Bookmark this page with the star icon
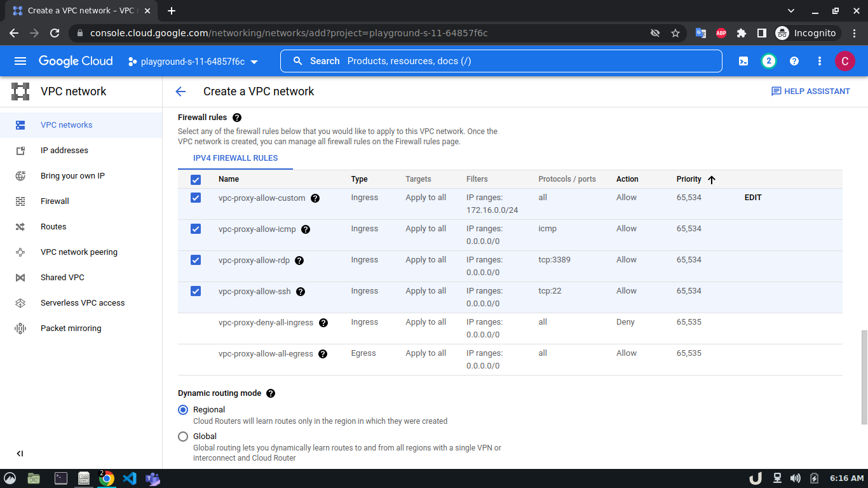 [x=675, y=33]
